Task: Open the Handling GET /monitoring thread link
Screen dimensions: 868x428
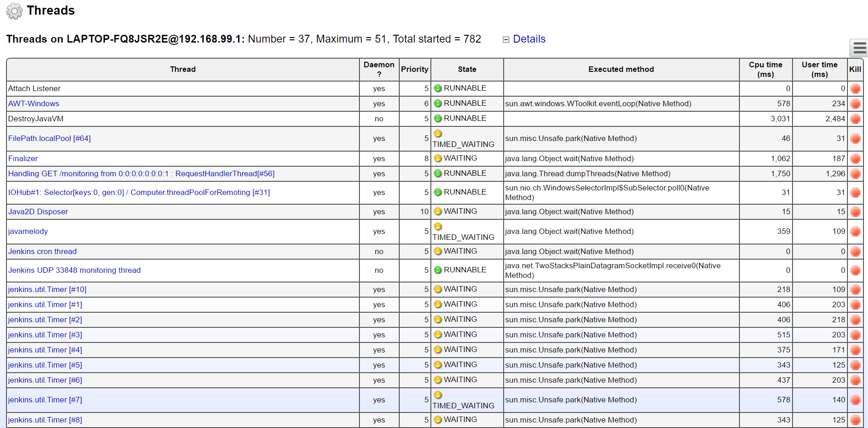Action: pos(141,174)
